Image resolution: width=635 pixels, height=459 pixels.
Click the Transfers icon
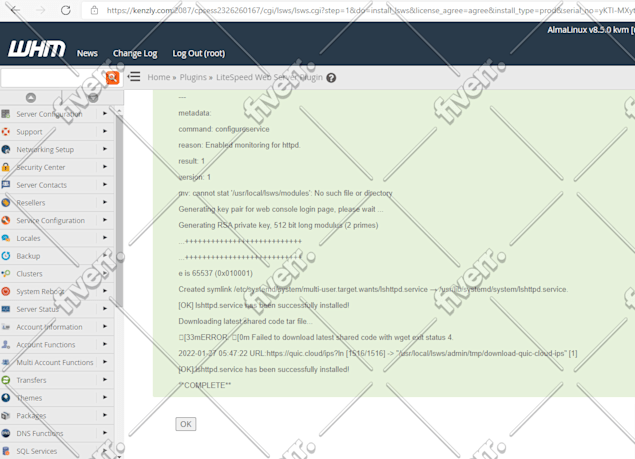[6, 380]
